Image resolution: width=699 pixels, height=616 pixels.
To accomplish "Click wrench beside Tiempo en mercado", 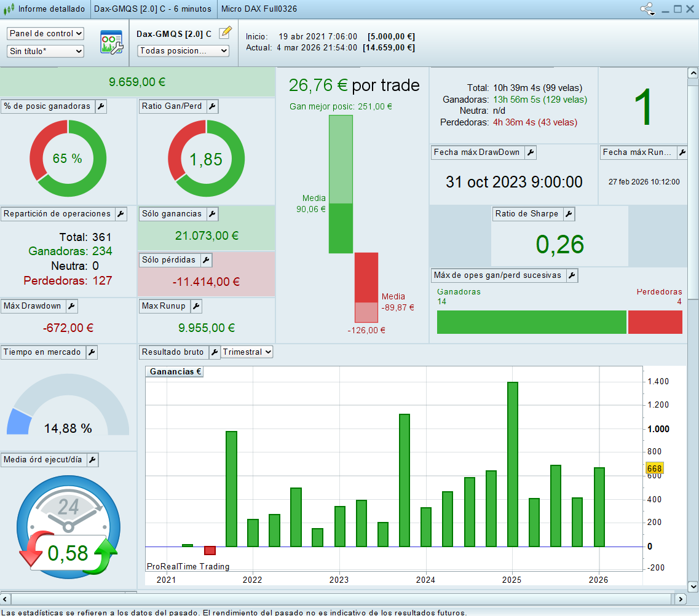I will click(x=91, y=352).
